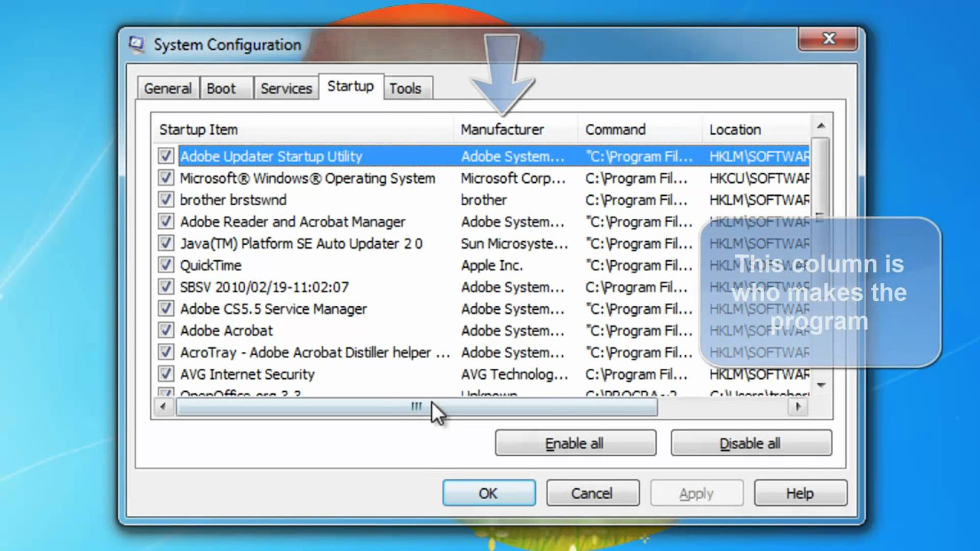Sort by the Command column header
The image size is (980, 551).
[640, 129]
